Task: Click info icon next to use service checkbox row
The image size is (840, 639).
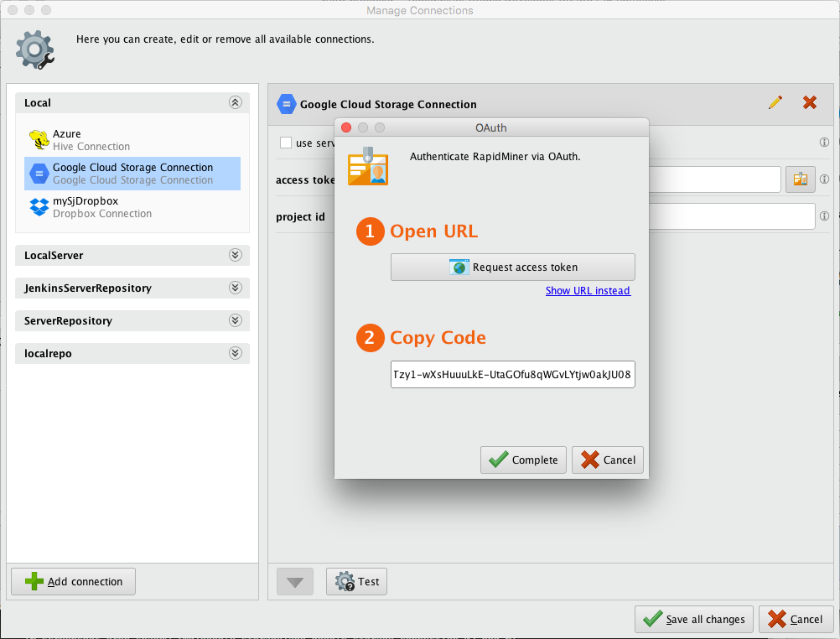Action: [x=824, y=142]
